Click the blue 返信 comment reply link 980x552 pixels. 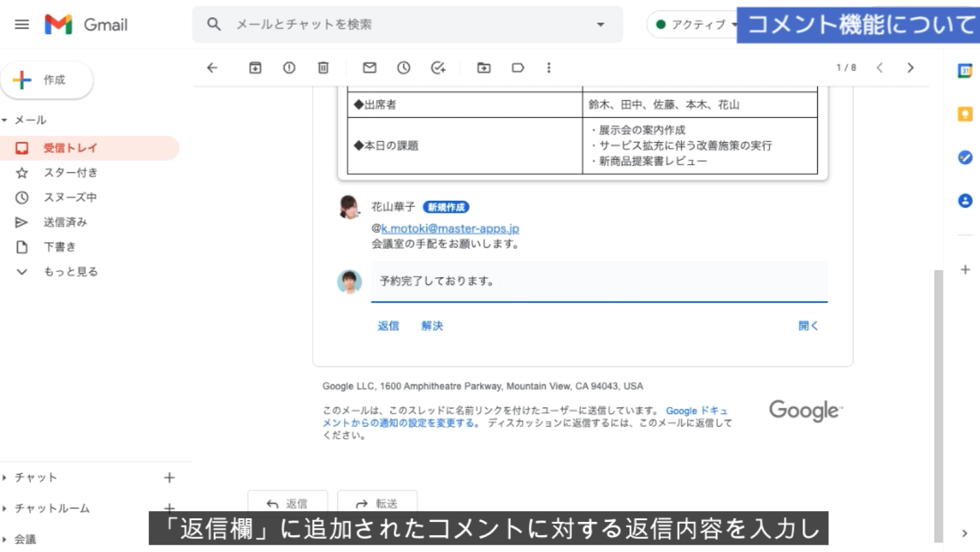[x=388, y=326]
